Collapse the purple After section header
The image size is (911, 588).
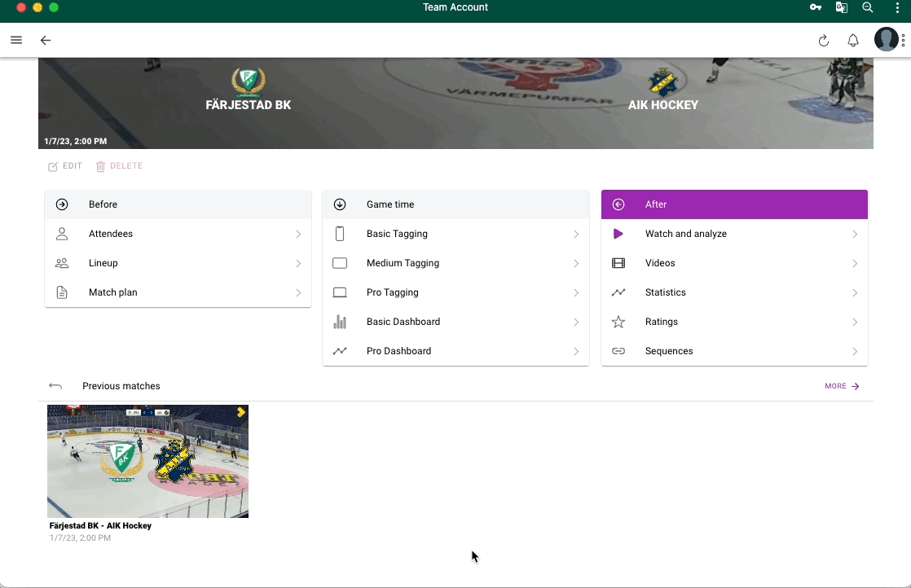click(x=734, y=204)
